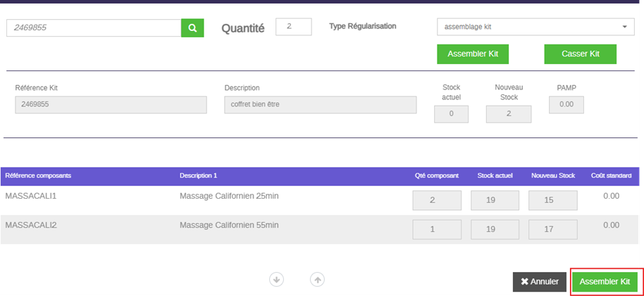
Task: Click the up arrow circle icon
Action: [x=317, y=280]
